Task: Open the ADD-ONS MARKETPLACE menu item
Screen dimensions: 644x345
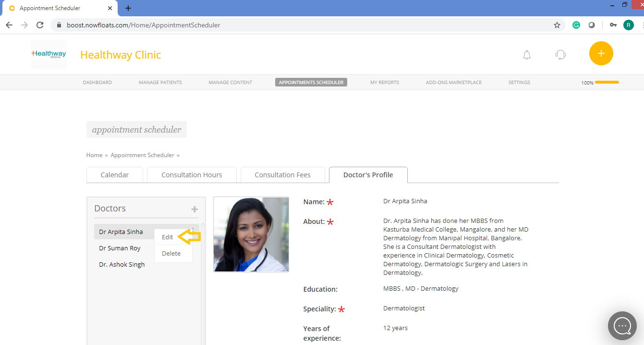Action: 453,82
